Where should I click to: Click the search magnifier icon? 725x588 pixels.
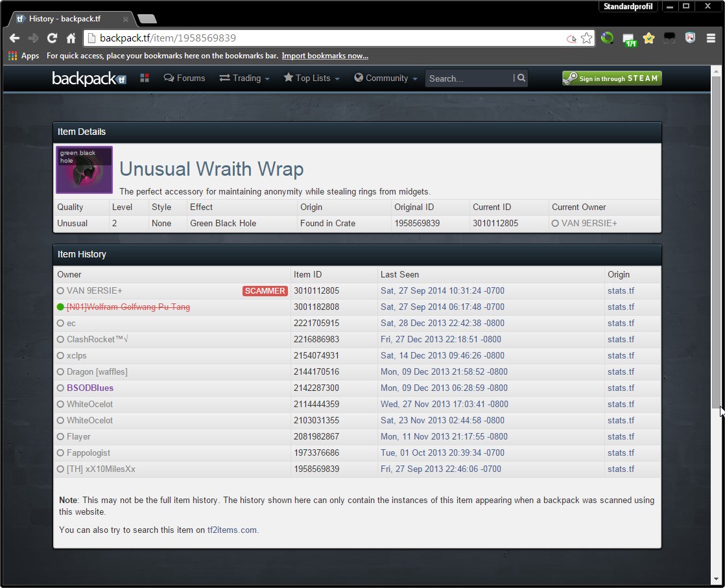521,78
